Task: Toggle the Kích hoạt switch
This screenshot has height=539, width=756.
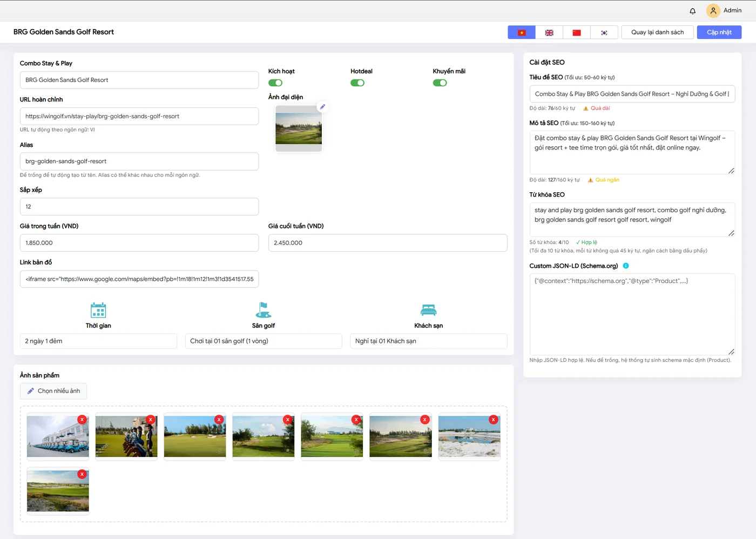Action: (x=275, y=83)
